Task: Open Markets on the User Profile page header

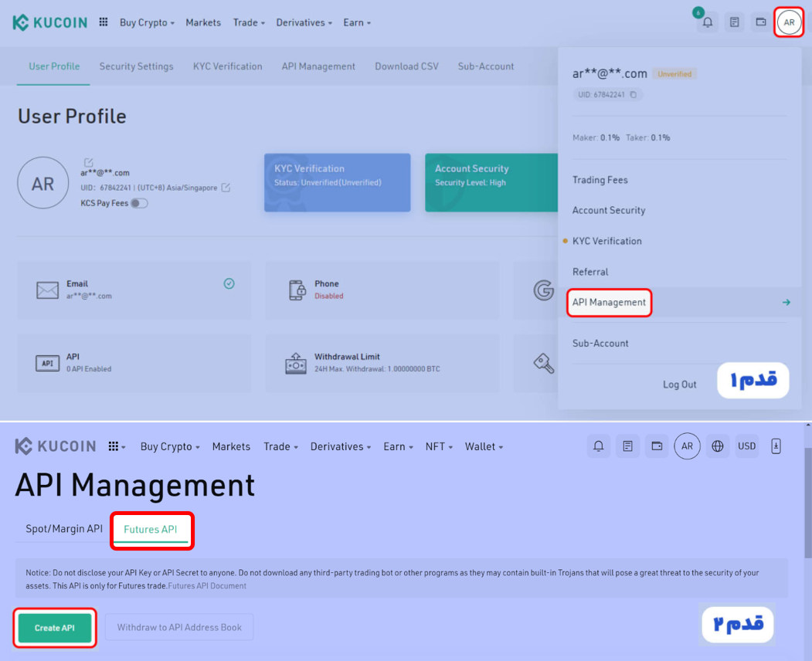Action: pyautogui.click(x=203, y=22)
